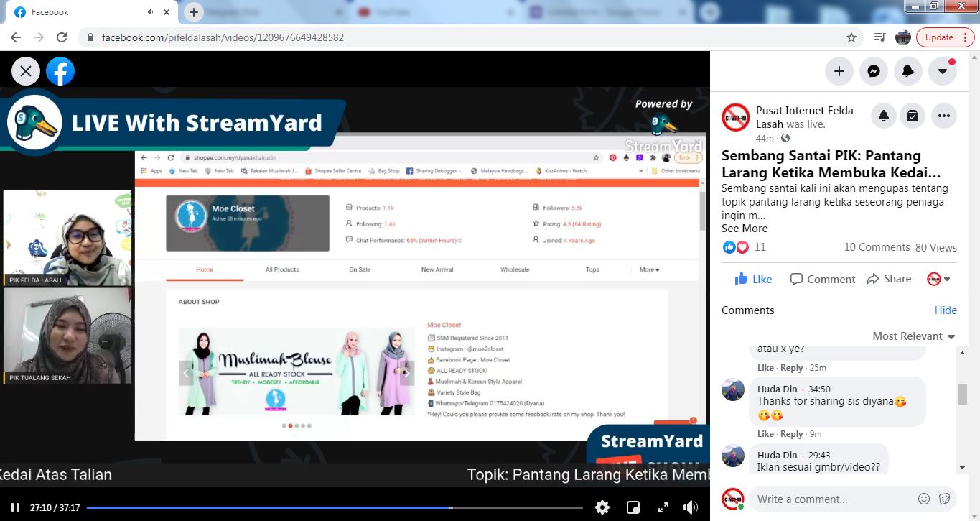Screen dimensions: 980x521
Task: Post a sticker in the comment
Action: [x=945, y=499]
